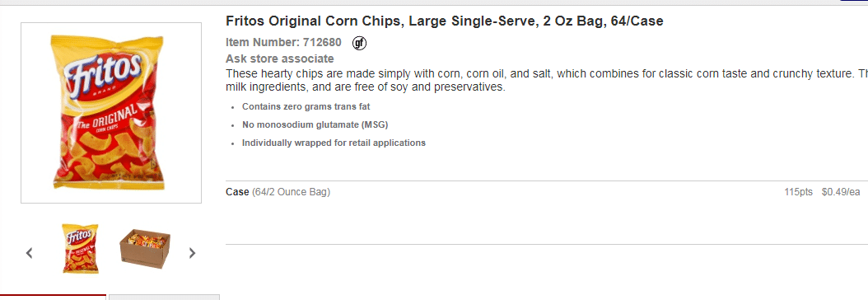
Task: Click Fritos logo on large bag photo
Action: pos(104,72)
